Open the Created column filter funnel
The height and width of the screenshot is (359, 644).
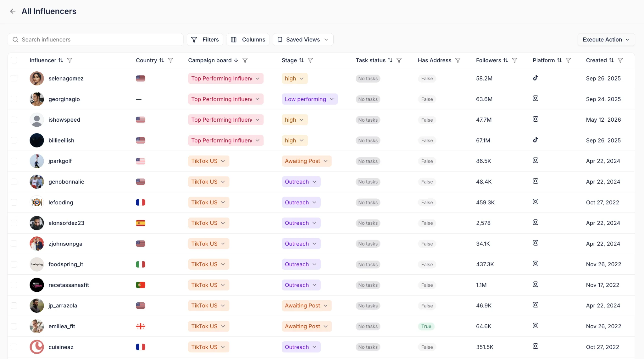pyautogui.click(x=620, y=60)
